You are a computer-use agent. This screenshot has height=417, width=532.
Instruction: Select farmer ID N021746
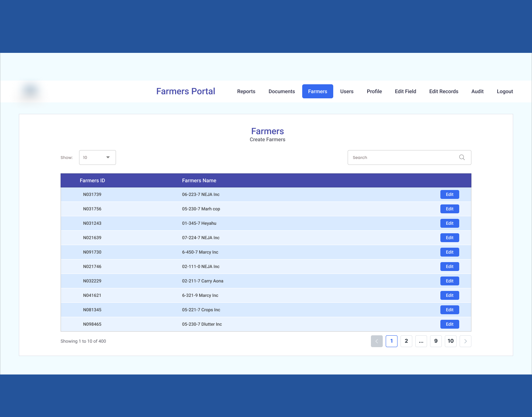click(x=92, y=267)
